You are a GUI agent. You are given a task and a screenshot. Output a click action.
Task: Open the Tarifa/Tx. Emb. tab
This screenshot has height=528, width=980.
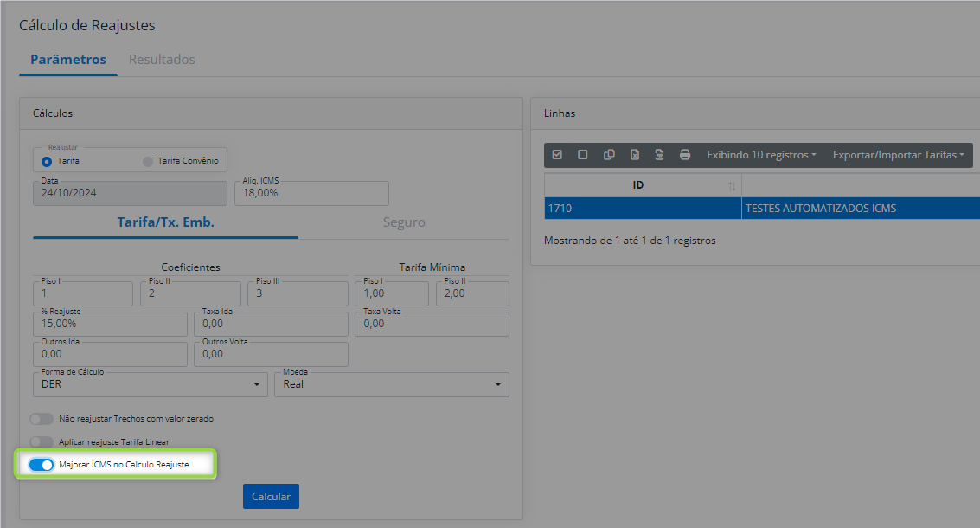[165, 222]
